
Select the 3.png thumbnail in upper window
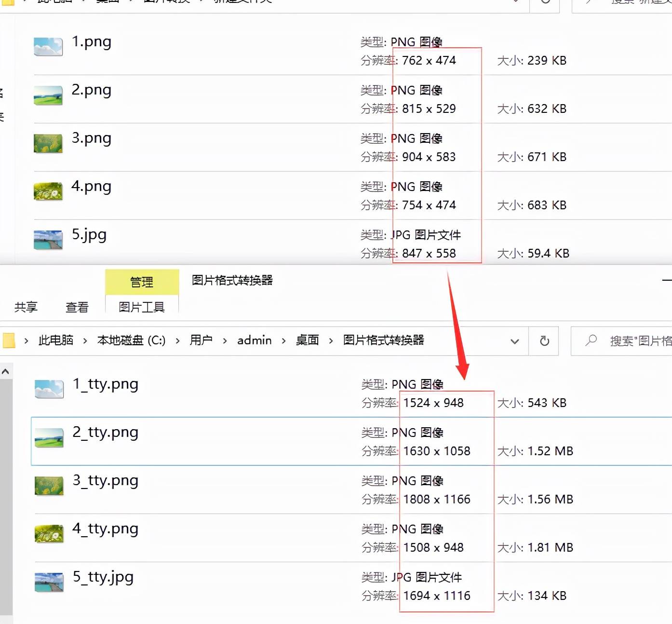pos(48,143)
